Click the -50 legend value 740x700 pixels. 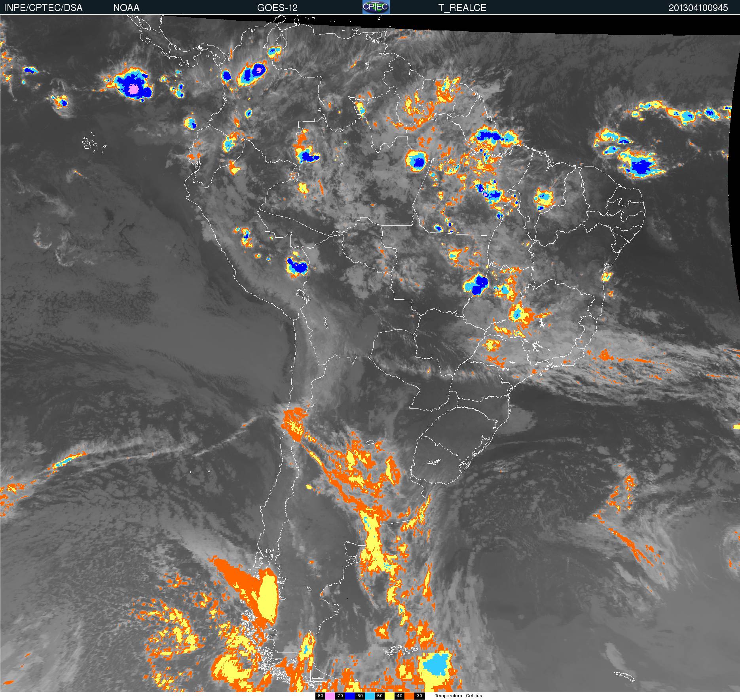point(379,696)
